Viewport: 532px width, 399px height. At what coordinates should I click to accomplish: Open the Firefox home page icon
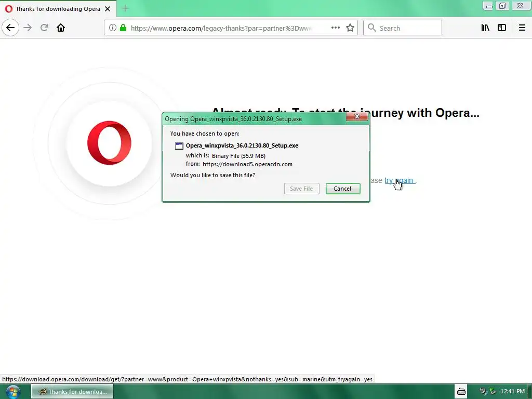(61, 28)
